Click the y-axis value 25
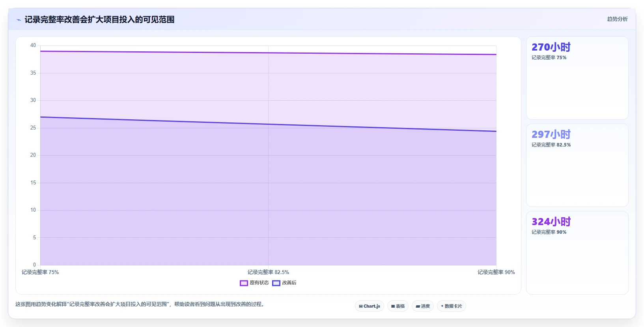The image size is (644, 327). pos(33,128)
